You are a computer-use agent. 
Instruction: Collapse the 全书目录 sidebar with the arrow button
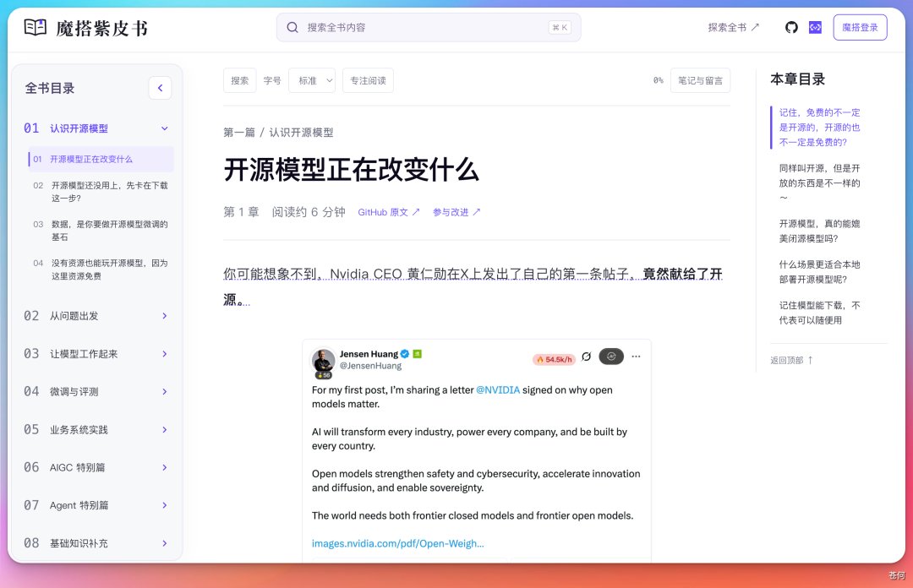point(160,88)
